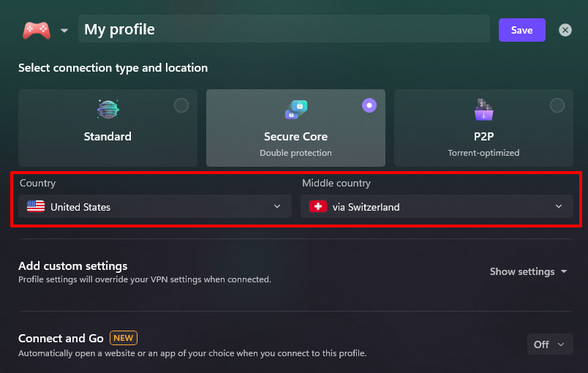Choose the Secure Core Double protection card
The height and width of the screenshot is (373, 588).
coord(295,128)
